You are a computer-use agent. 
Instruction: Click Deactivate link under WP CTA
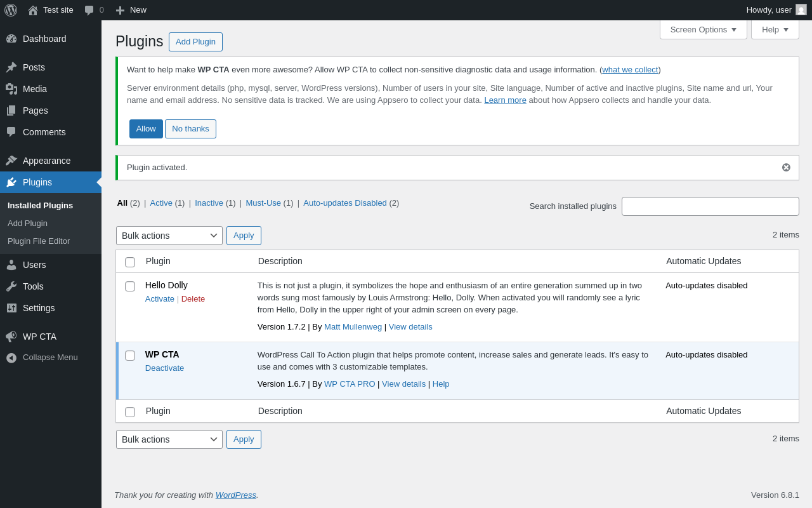click(x=164, y=368)
